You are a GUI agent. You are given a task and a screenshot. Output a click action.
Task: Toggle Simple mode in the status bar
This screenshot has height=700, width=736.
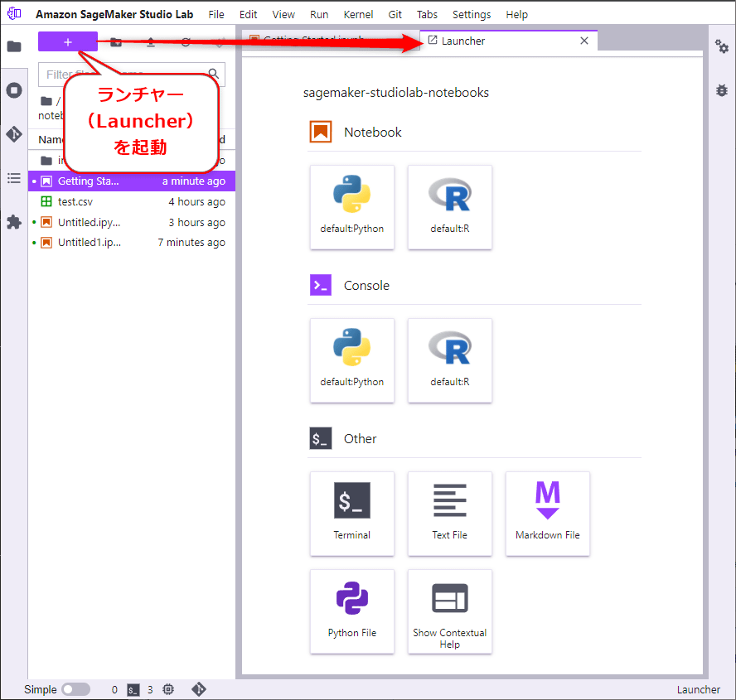tap(75, 689)
